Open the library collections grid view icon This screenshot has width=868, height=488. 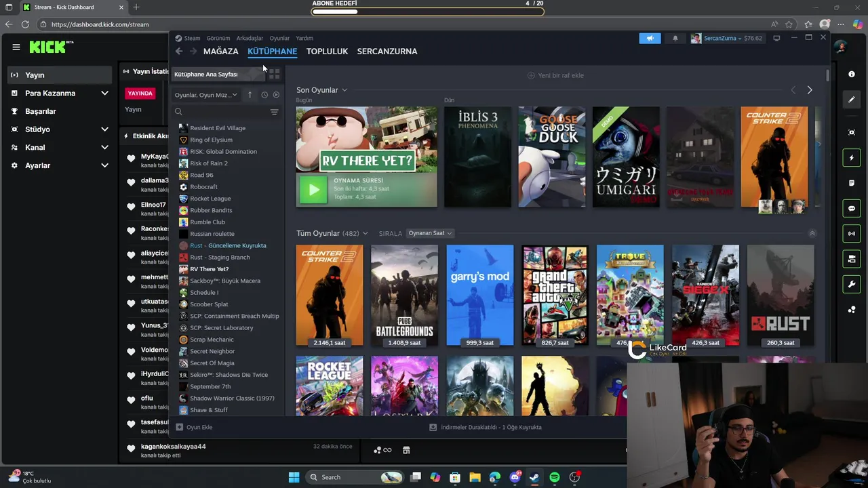tap(274, 74)
